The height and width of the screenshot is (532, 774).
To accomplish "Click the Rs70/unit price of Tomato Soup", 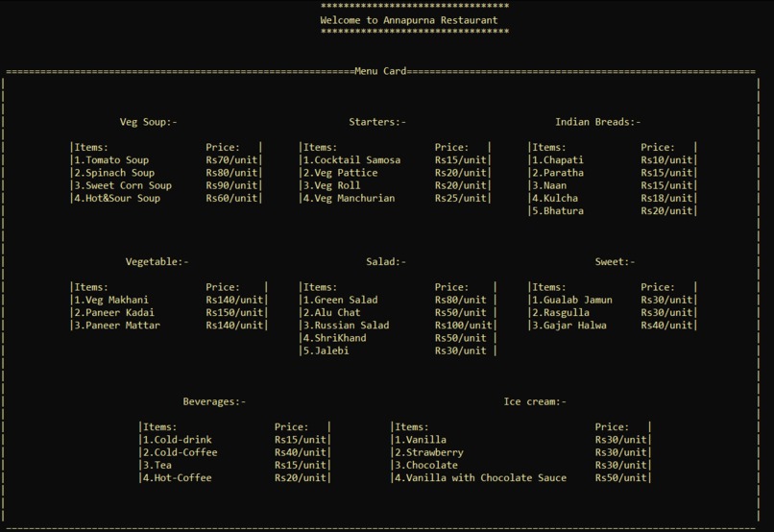I will click(x=231, y=160).
